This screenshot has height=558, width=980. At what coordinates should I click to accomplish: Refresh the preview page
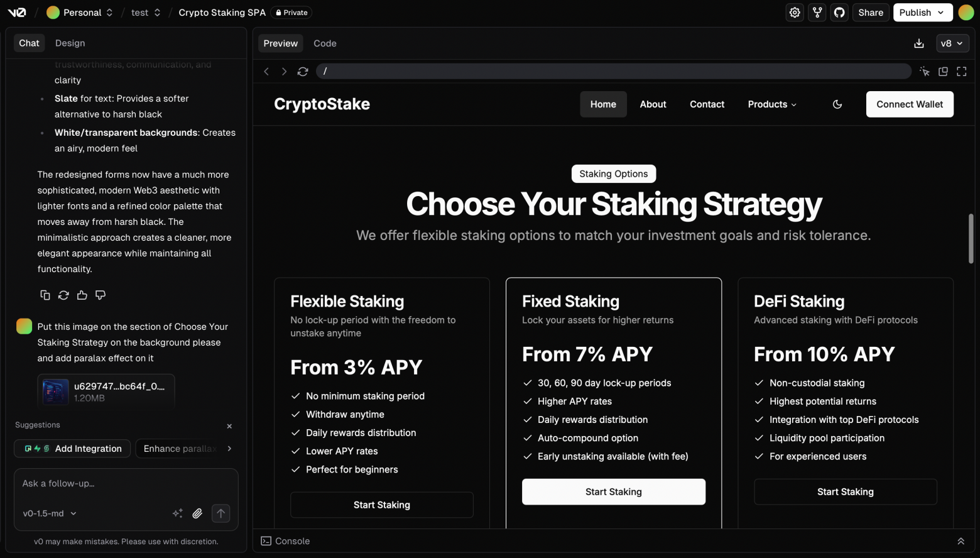pos(303,72)
